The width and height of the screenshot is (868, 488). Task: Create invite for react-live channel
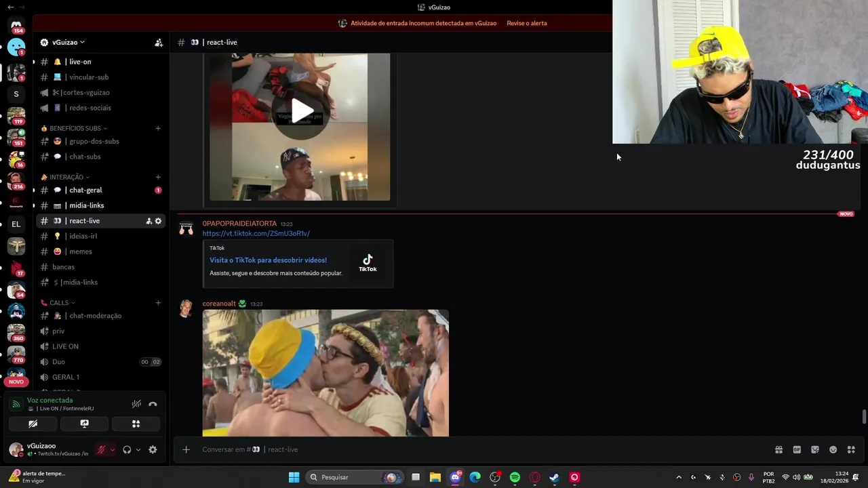[149, 221]
